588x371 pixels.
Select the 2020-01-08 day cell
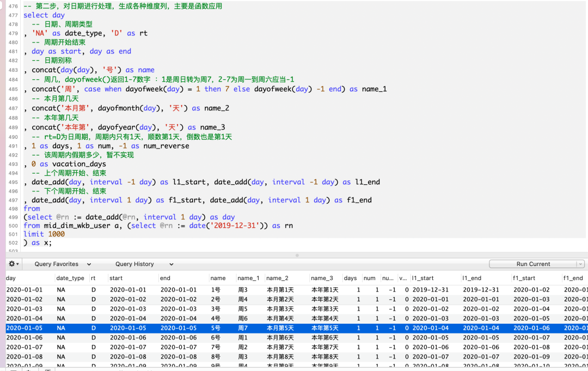tap(24, 357)
